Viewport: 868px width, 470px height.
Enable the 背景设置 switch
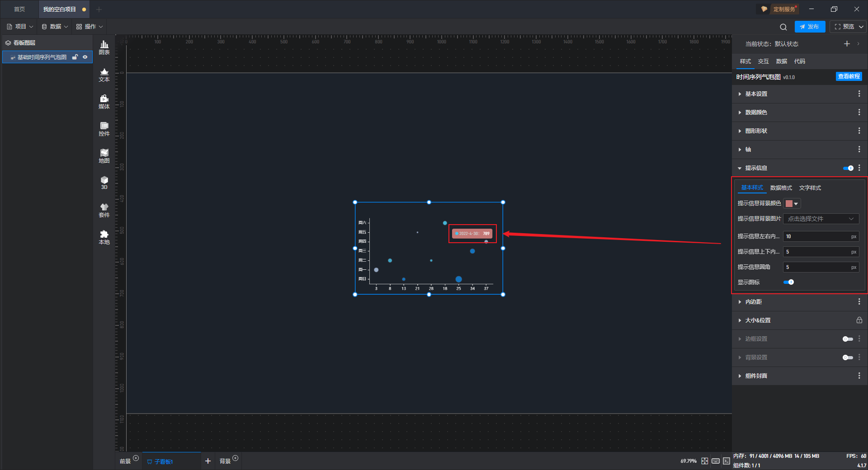click(x=848, y=357)
